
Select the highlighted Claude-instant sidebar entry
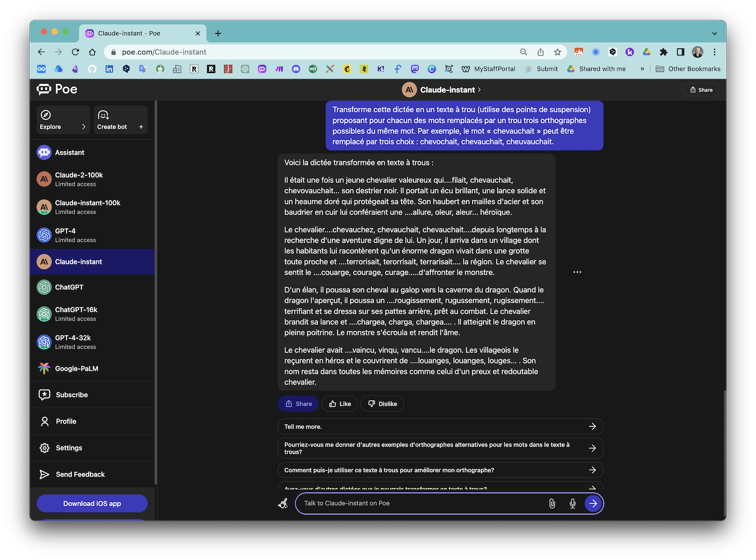point(92,262)
